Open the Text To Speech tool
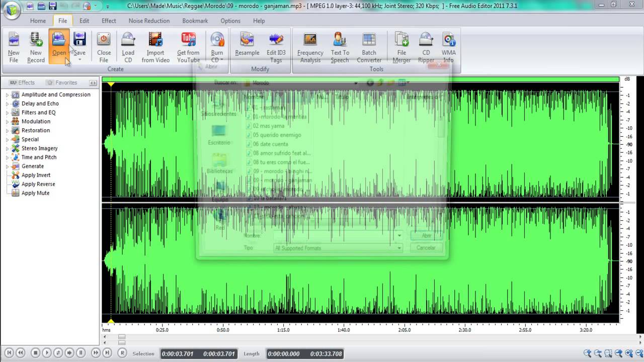 [340, 48]
